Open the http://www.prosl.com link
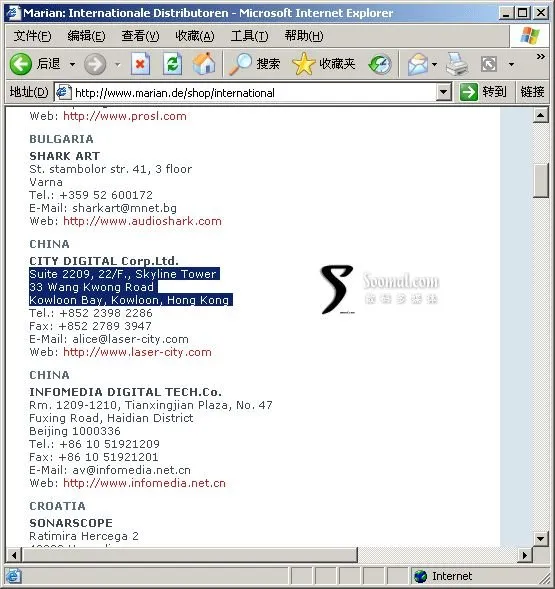Image resolution: width=555 pixels, height=589 pixels. pyautogui.click(x=125, y=116)
